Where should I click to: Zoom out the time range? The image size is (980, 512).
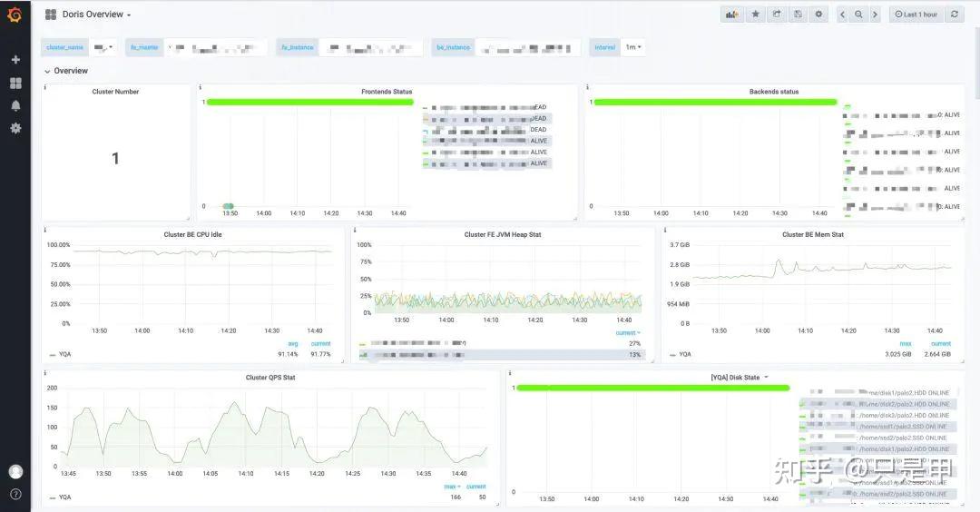tap(858, 15)
